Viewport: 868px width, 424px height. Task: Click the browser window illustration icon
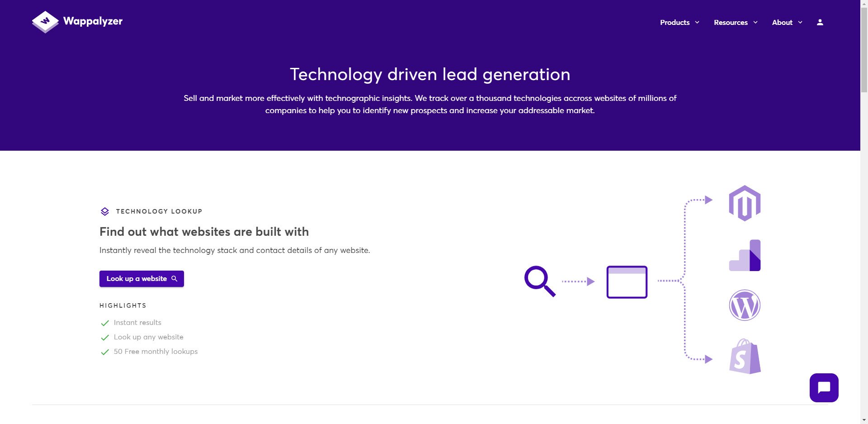(x=627, y=282)
